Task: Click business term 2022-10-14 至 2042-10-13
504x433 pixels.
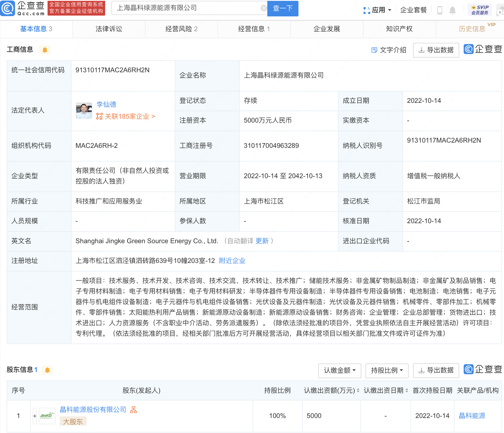Action: [283, 176]
